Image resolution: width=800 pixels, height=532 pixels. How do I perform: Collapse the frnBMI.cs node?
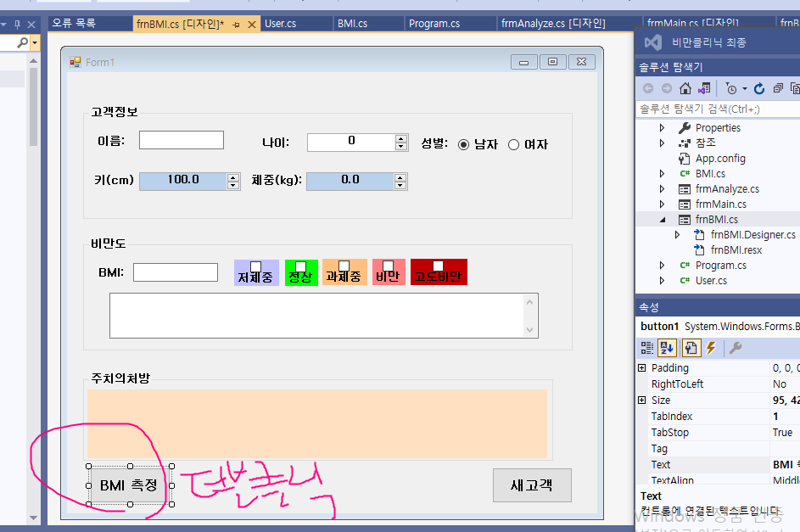coord(663,220)
